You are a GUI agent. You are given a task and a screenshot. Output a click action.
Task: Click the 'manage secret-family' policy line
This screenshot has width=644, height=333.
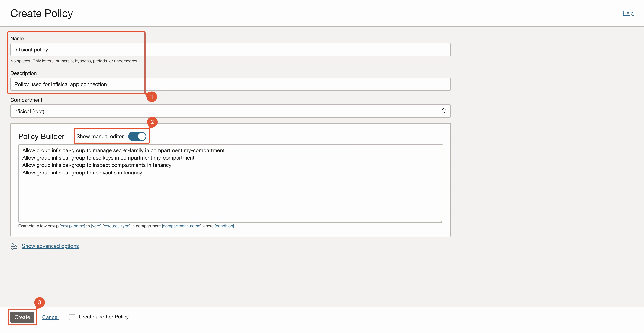tap(123, 150)
